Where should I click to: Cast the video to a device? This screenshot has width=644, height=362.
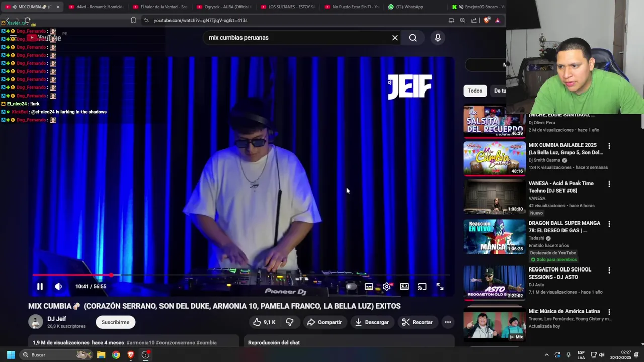(422, 287)
